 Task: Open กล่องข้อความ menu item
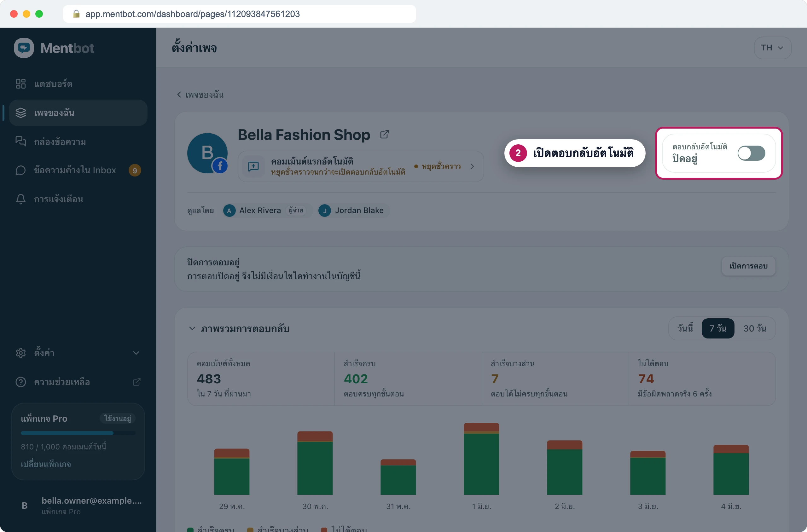(x=78, y=142)
